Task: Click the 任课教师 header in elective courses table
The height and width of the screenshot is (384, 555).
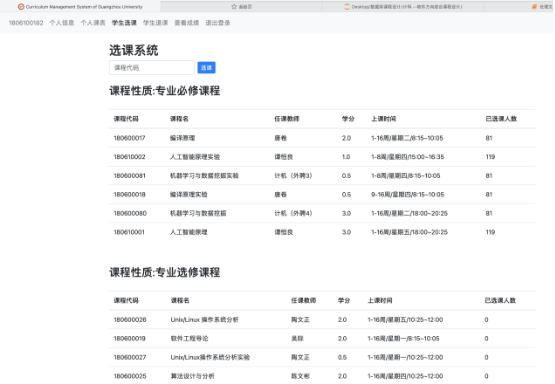Action: (x=303, y=300)
